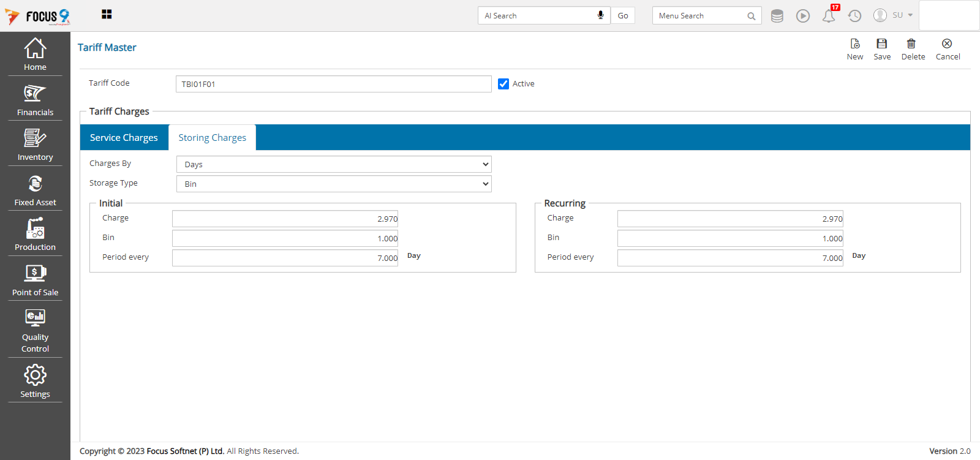Screen dimensions: 980x460
Task: Click the Recurring Period every field
Action: point(730,258)
